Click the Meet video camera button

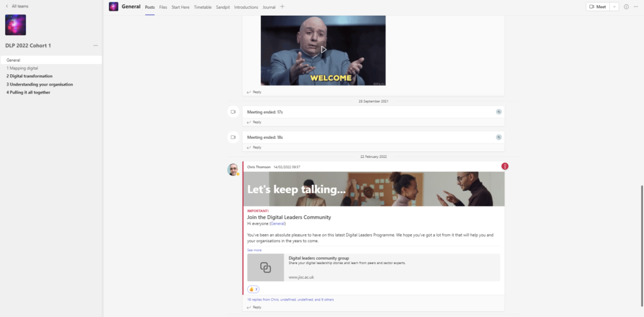tap(597, 7)
